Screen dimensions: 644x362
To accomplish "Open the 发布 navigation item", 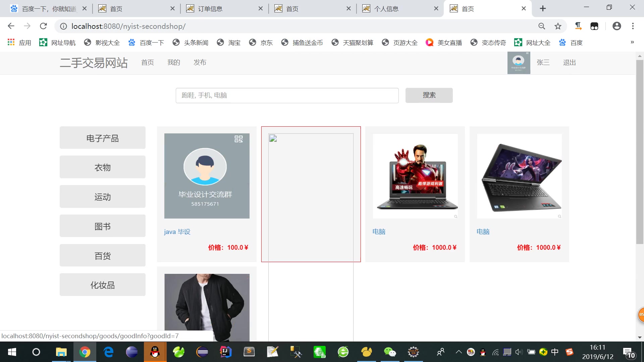I will tap(200, 63).
